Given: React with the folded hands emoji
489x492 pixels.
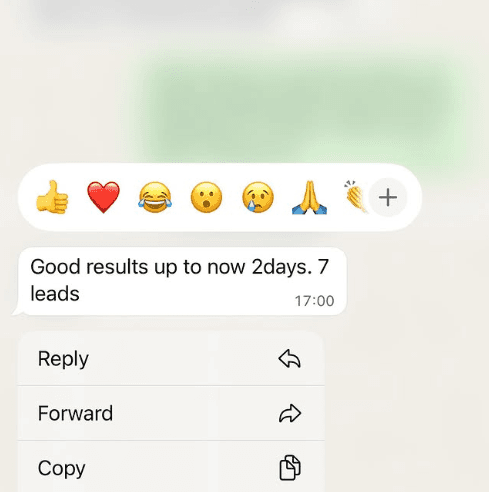Looking at the screenshot, I should [309, 197].
